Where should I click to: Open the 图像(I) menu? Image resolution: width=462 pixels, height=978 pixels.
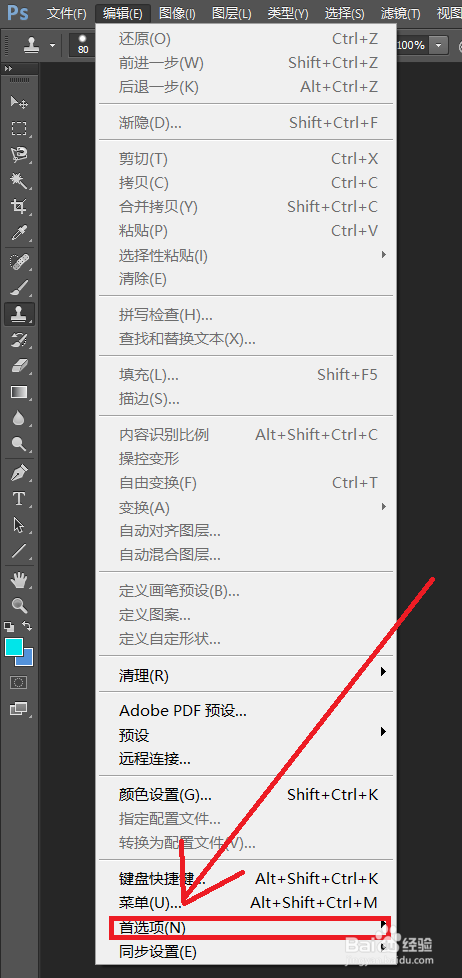coord(177,13)
